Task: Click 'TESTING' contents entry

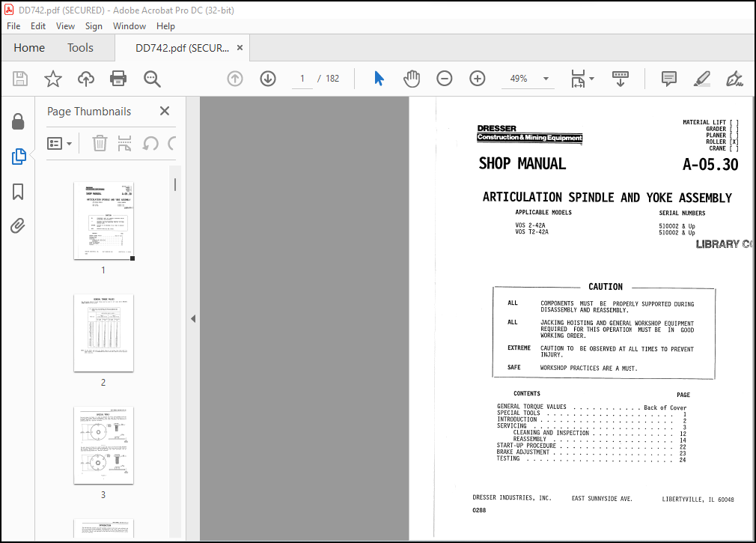Action: pos(508,458)
